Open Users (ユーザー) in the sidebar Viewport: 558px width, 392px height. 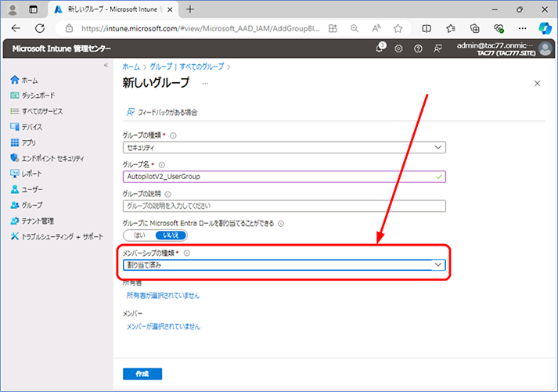27,189
